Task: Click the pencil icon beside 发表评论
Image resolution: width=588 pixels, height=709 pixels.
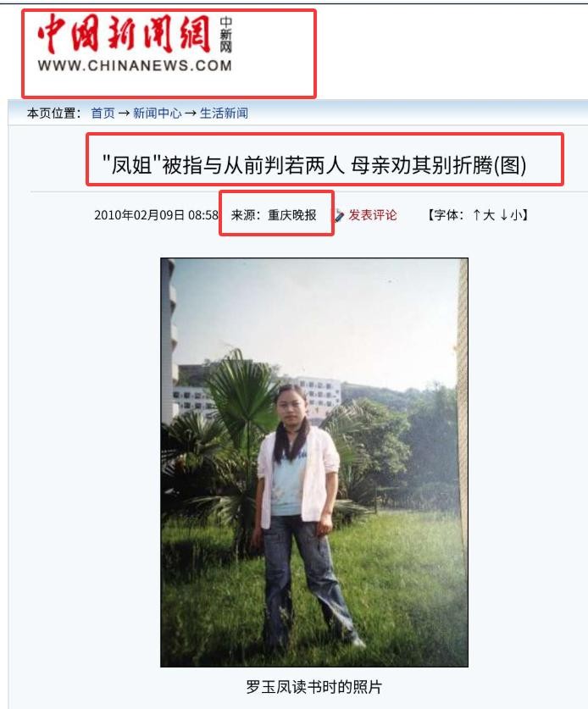Action: 339,215
